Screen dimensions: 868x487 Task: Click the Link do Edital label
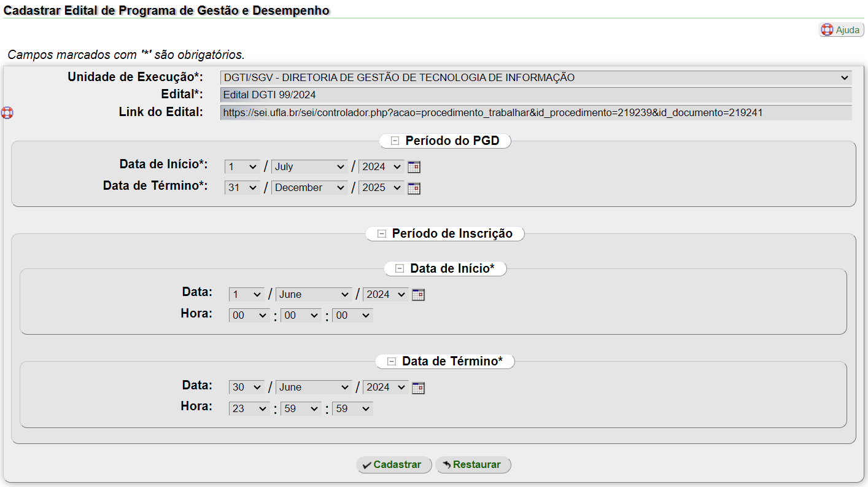coord(161,112)
